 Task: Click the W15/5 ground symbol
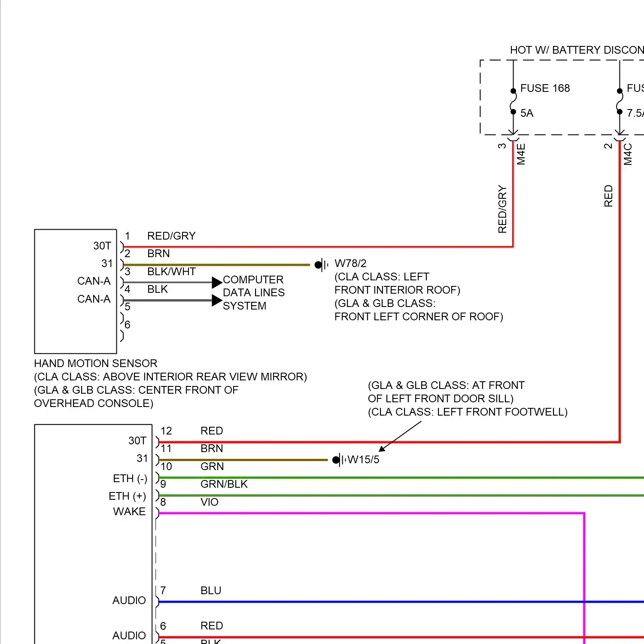[x=339, y=460]
